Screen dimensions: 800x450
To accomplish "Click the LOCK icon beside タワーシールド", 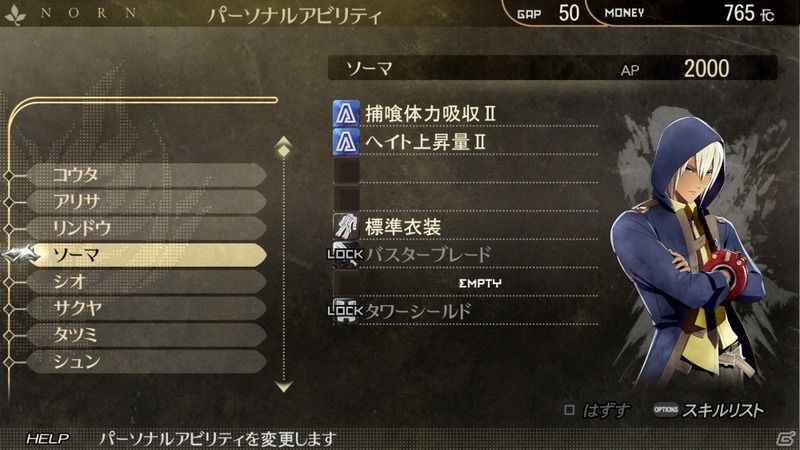I will tap(346, 310).
